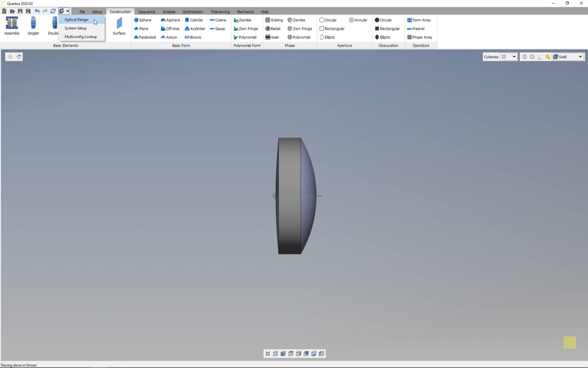Choose Multiconfig Lookup from dropdown menu

pos(81,37)
